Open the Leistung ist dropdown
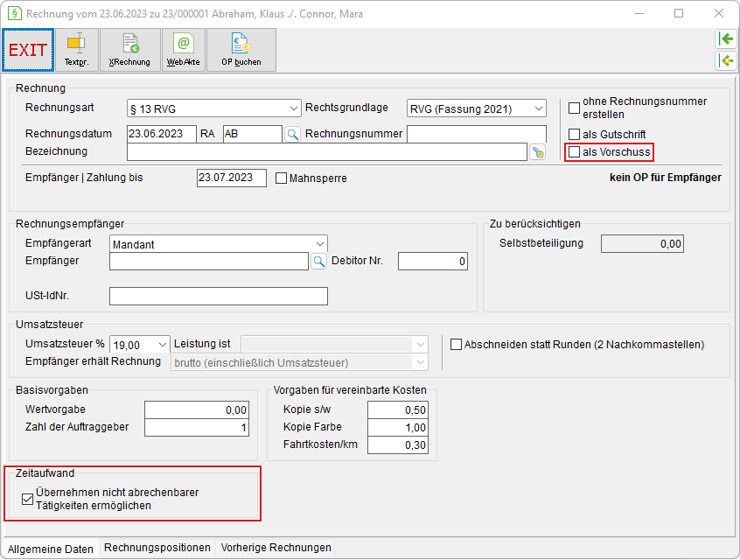740x560 pixels. click(x=335, y=345)
